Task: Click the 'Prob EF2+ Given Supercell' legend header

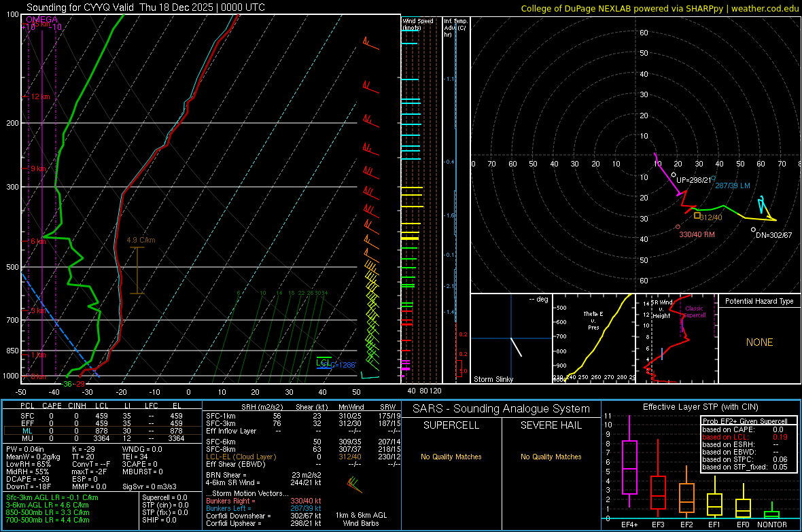Action: click(745, 421)
